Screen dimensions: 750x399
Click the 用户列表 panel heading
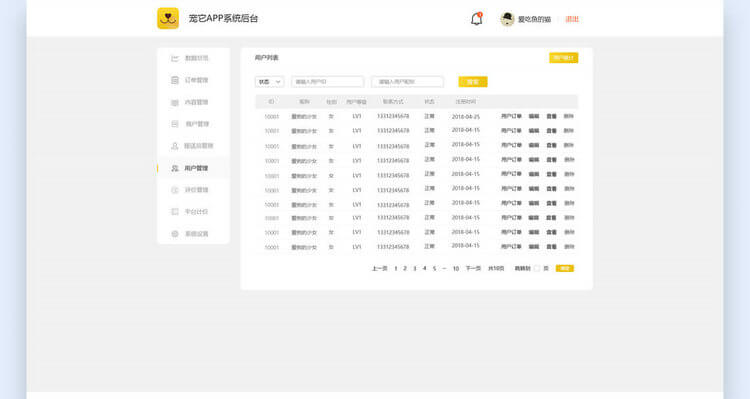click(x=266, y=58)
